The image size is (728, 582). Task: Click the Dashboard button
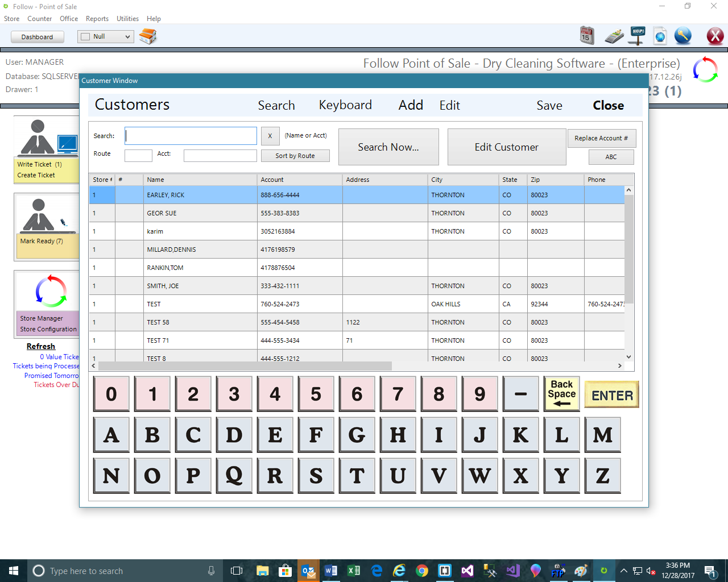point(37,37)
